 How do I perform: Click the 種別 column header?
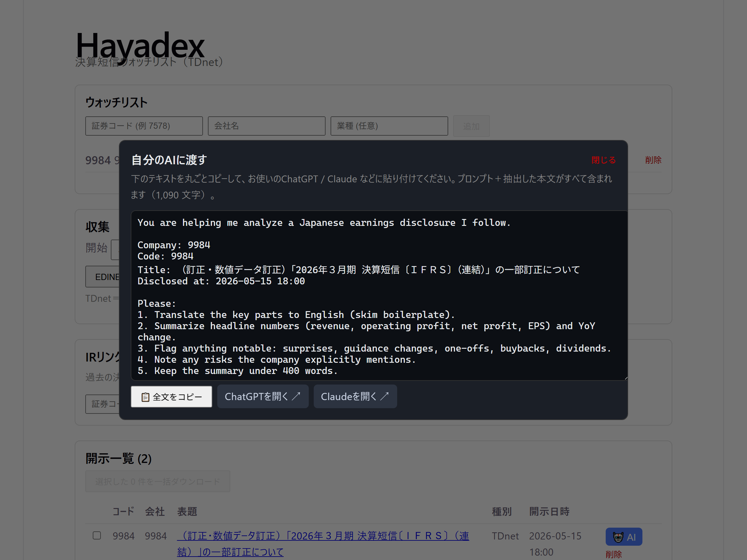point(501,512)
